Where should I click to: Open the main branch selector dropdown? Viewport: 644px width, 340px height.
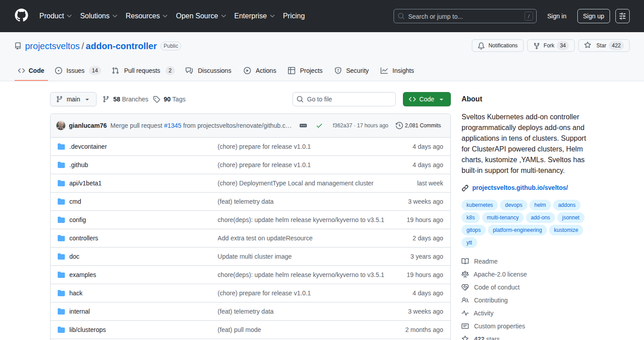[73, 99]
